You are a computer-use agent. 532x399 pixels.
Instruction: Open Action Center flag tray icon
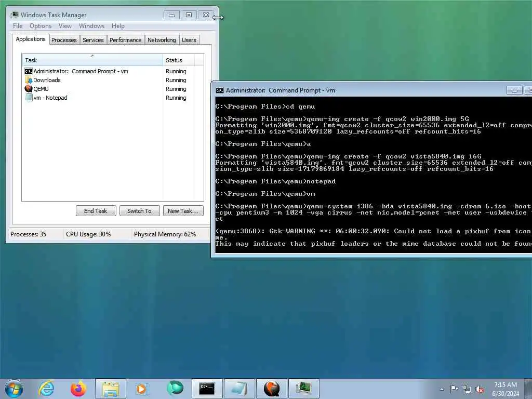[454, 389]
